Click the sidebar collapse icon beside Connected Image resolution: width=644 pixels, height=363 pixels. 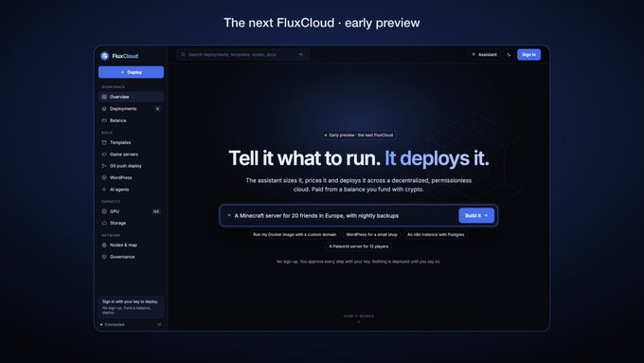[x=159, y=325]
